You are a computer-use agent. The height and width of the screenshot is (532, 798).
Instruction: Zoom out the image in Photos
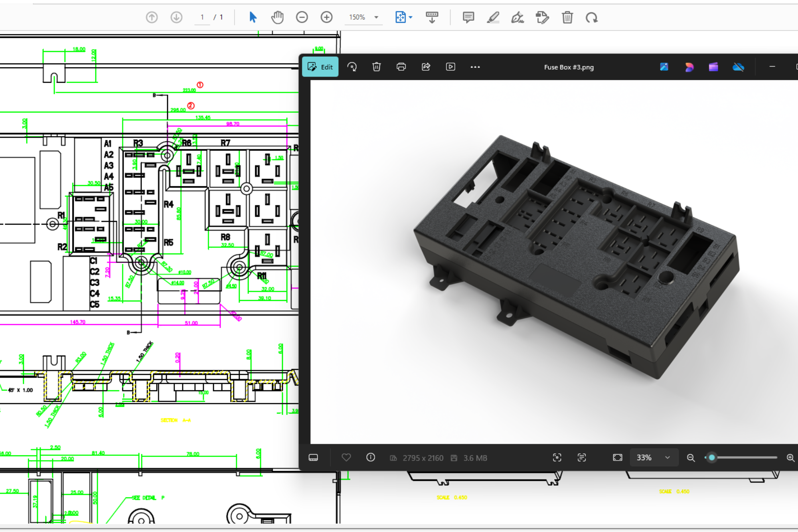691,458
